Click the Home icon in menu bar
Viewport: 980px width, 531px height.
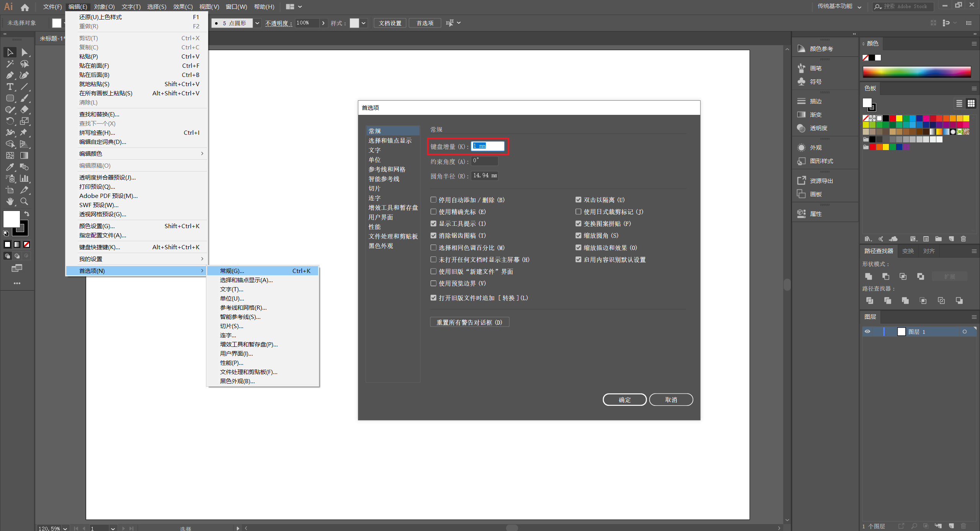pos(25,7)
